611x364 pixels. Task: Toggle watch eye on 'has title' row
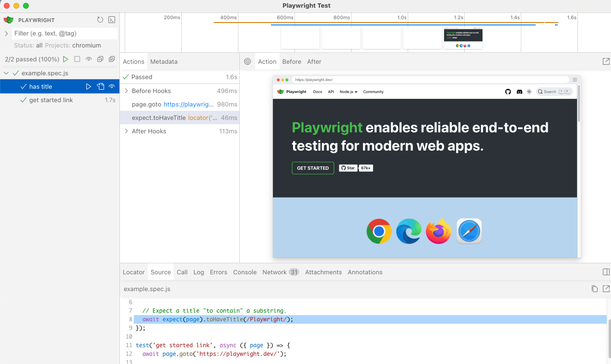click(112, 87)
